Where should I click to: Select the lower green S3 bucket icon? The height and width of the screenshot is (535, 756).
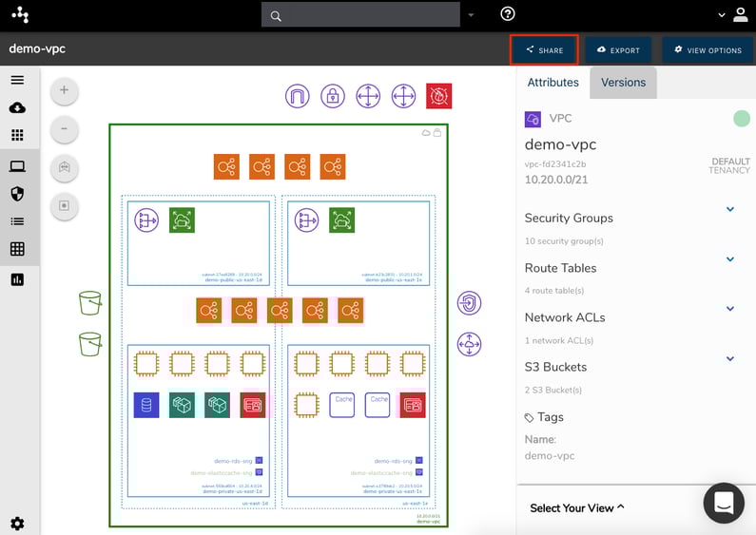pos(90,344)
